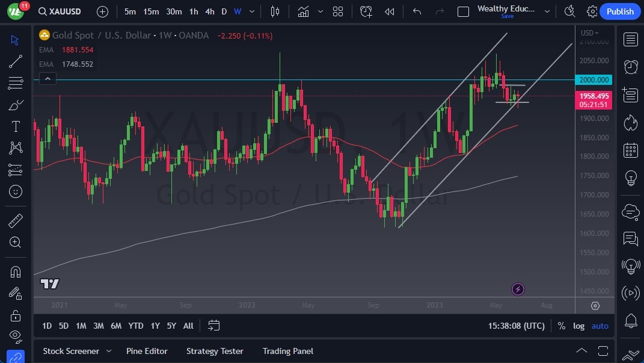Open the economic calendar panel
Viewport: 644px width, 363px height.
tap(630, 150)
